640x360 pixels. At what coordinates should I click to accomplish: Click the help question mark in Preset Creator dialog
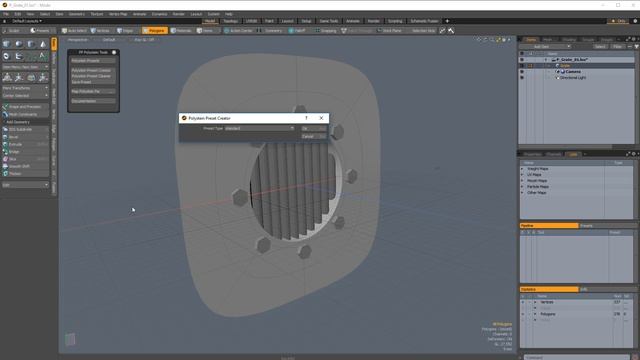(306, 118)
